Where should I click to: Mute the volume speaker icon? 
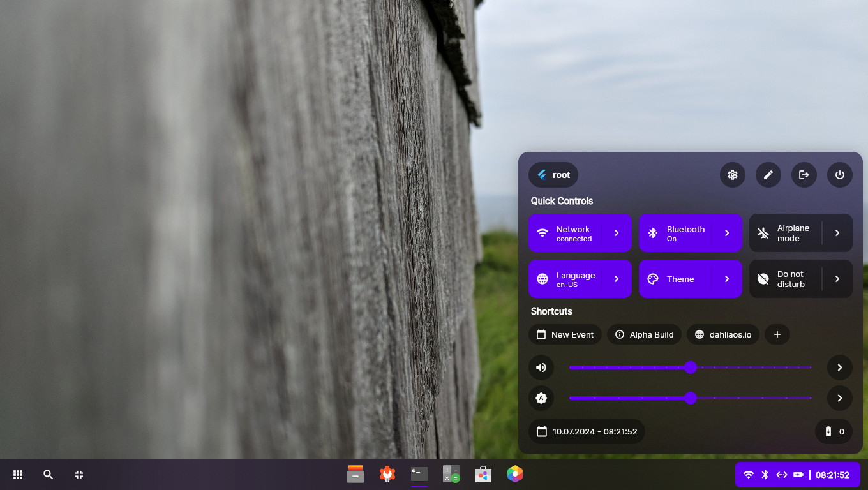tap(541, 367)
